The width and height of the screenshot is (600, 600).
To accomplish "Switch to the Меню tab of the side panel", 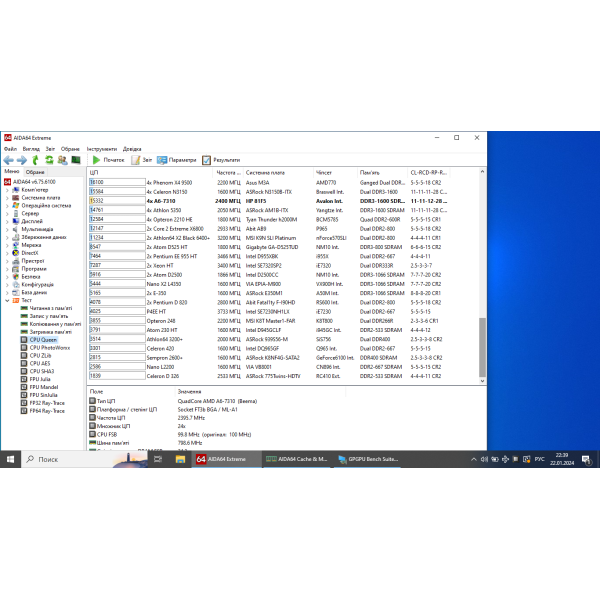I will click(x=11, y=171).
